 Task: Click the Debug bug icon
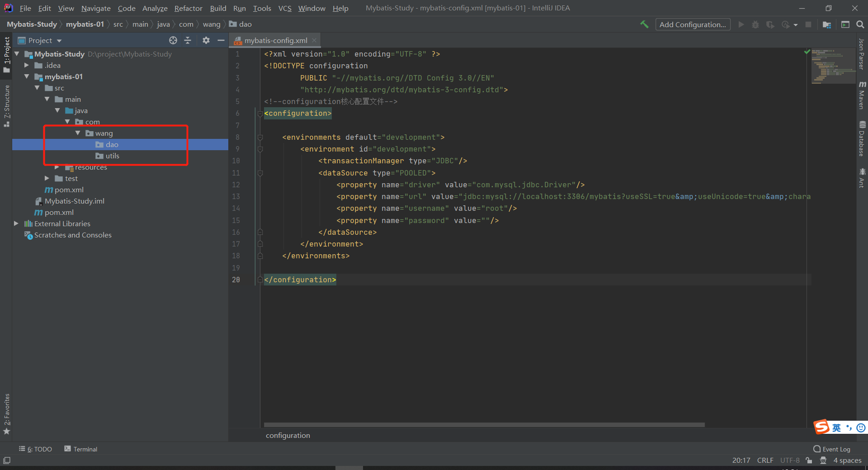(x=755, y=24)
